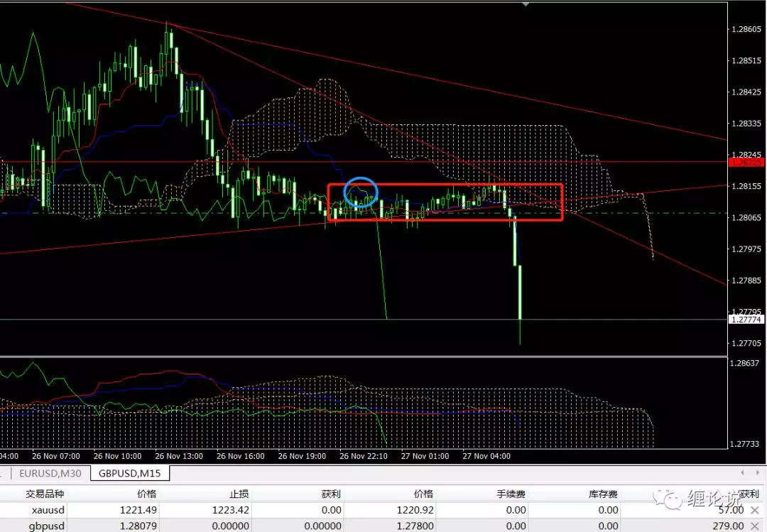767x532 pixels.
Task: Click the 27 Nov 04:00 time axis label
Action: pyautogui.click(x=485, y=456)
